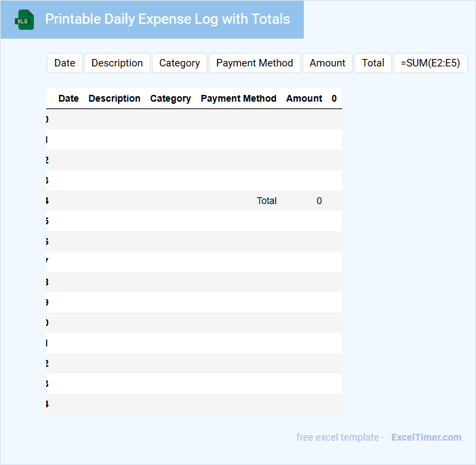This screenshot has height=465, width=476.
Task: Choose the Payment Method tag button
Action: tap(255, 63)
